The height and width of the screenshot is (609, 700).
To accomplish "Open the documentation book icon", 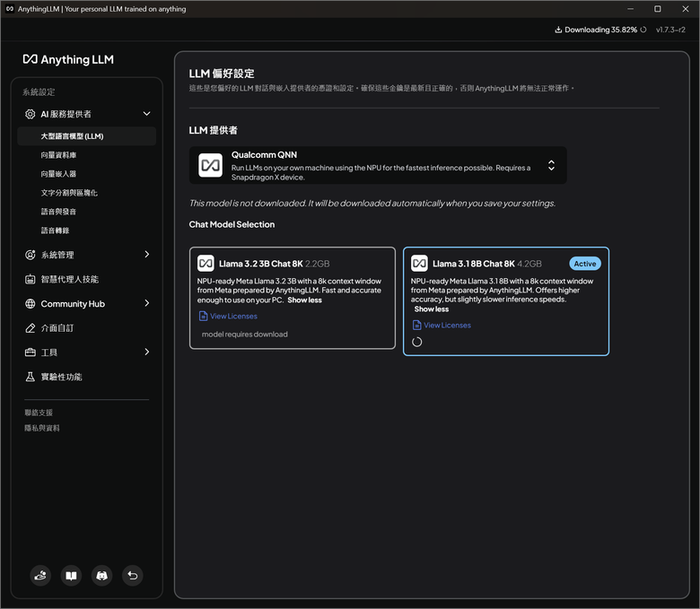I will click(x=71, y=576).
